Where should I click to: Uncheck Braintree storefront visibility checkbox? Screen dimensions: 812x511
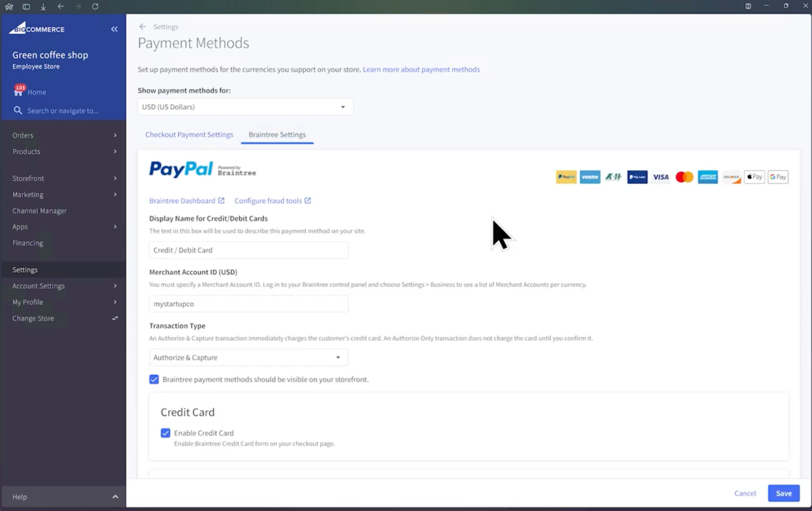click(154, 379)
